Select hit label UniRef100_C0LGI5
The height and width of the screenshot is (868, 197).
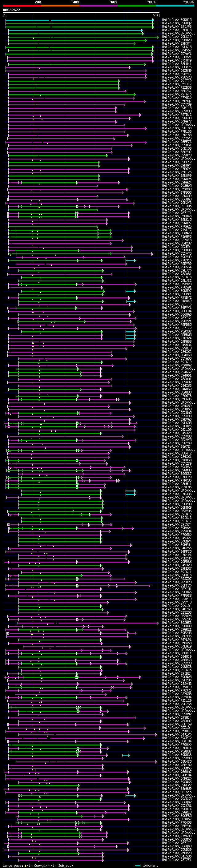tap(177, 47)
